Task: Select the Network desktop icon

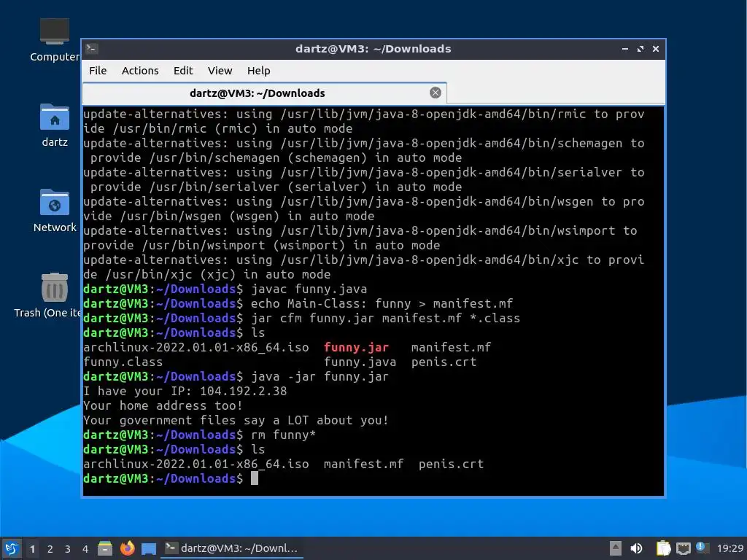Action: coord(54,211)
